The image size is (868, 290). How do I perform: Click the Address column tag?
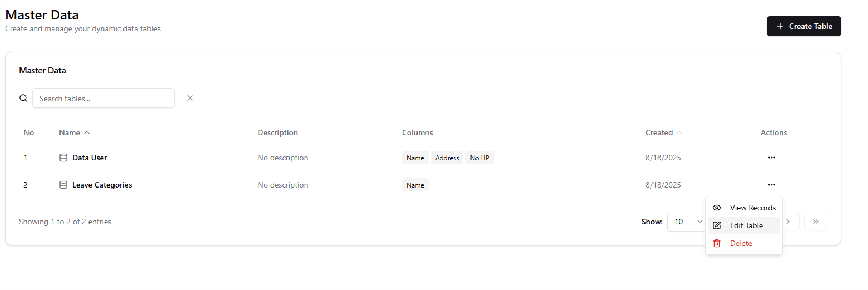pos(447,158)
